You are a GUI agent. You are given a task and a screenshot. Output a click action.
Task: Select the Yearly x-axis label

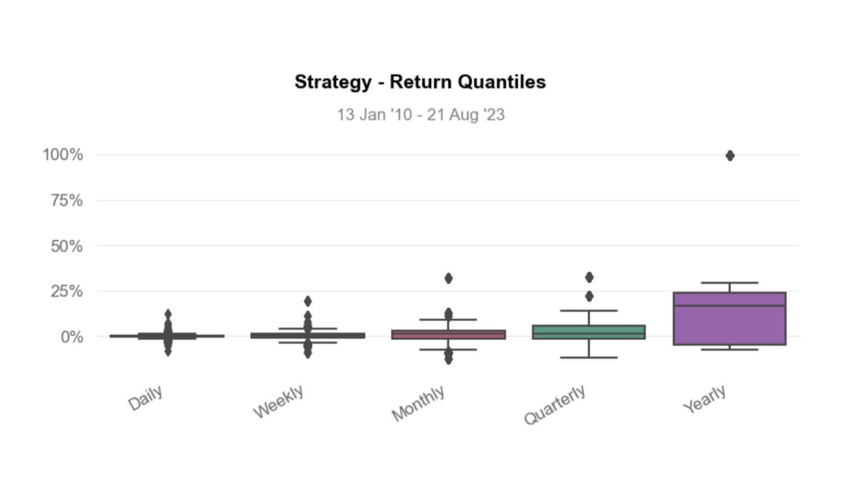click(704, 399)
